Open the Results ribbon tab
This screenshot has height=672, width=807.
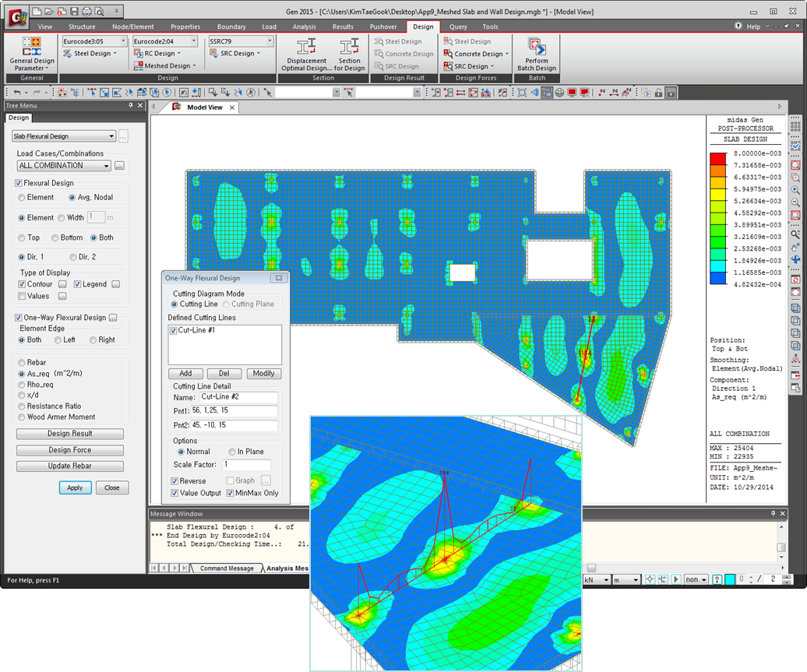coord(343,26)
